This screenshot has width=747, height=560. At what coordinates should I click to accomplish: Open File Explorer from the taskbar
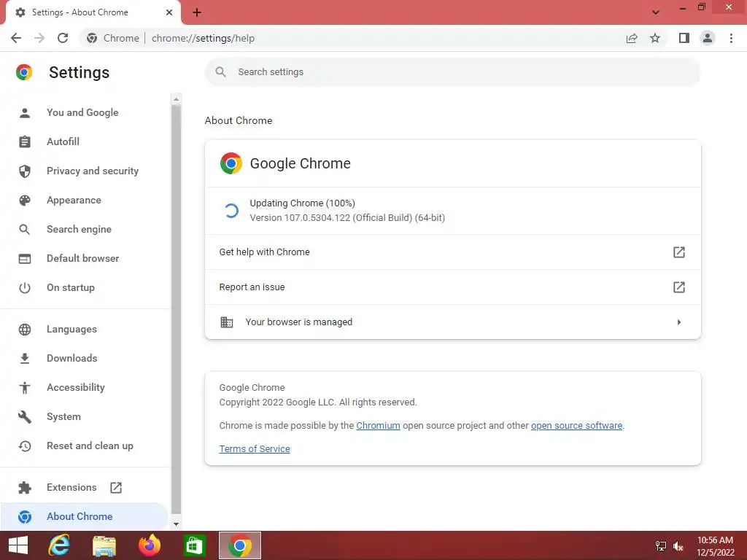(x=104, y=545)
